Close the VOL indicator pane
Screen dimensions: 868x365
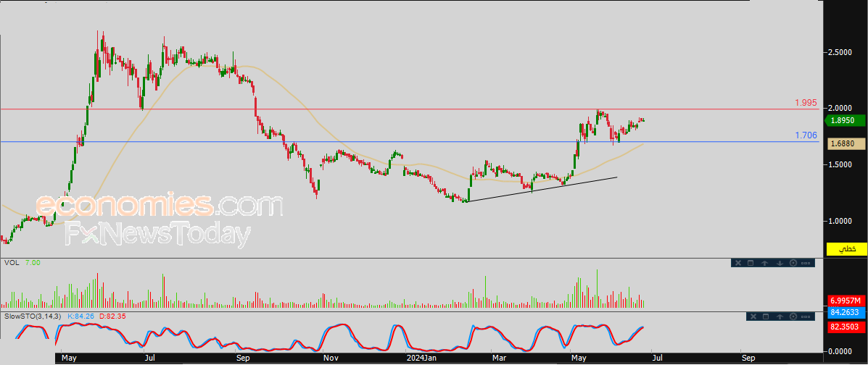click(x=738, y=263)
